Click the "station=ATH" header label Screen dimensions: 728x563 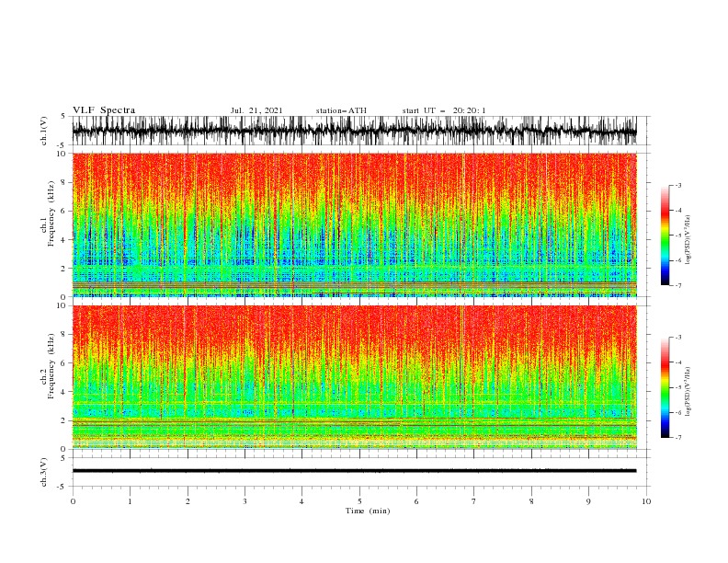click(x=341, y=110)
